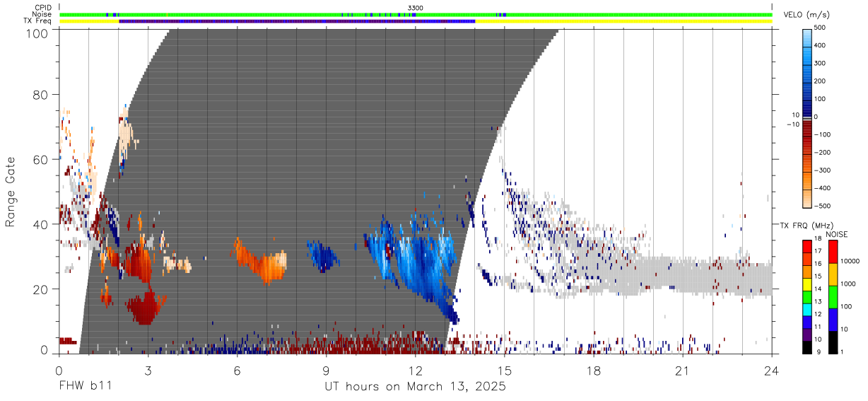Click the 'Range Gate' y-axis title
868x401 pixels.
click(x=11, y=192)
